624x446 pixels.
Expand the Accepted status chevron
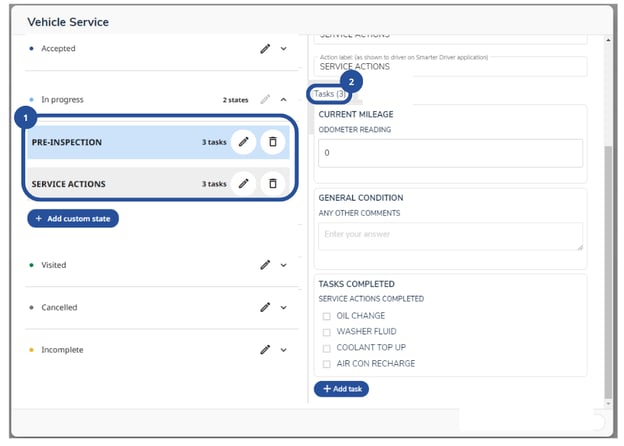coord(283,49)
